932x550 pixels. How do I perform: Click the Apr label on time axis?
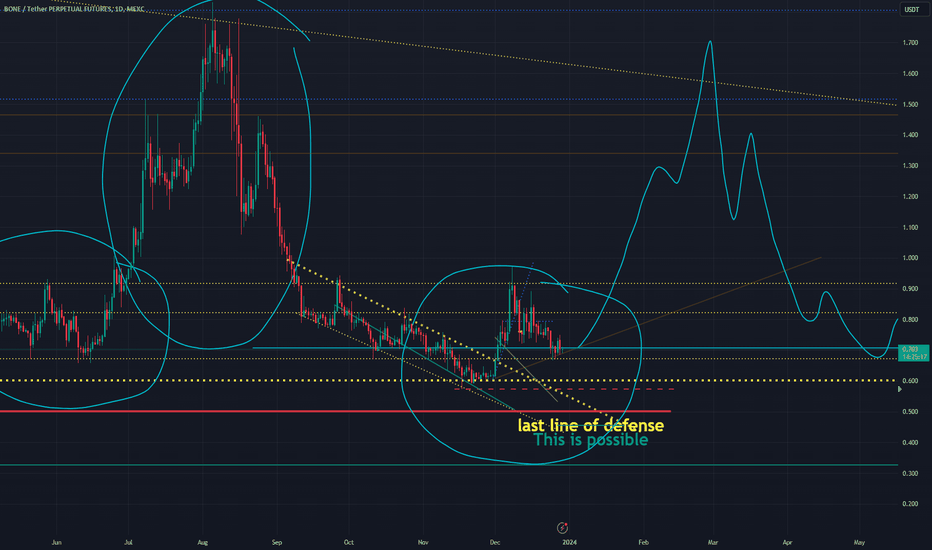(788, 542)
